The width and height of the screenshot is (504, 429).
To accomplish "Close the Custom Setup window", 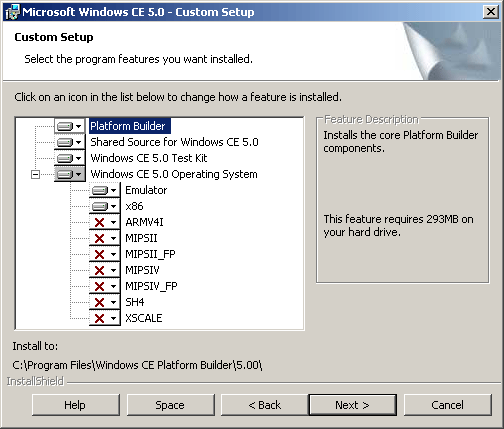I will pos(491,12).
